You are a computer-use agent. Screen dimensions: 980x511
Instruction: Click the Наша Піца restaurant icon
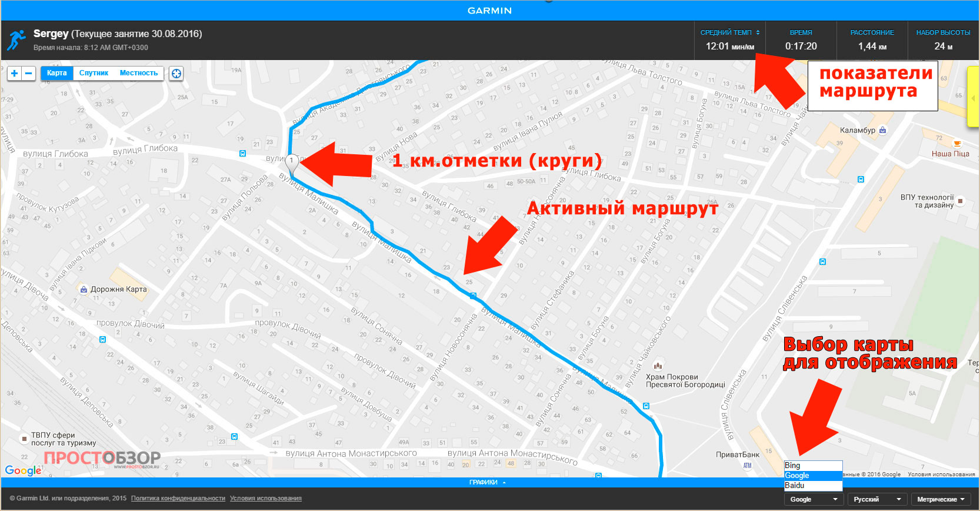pyautogui.click(x=957, y=144)
